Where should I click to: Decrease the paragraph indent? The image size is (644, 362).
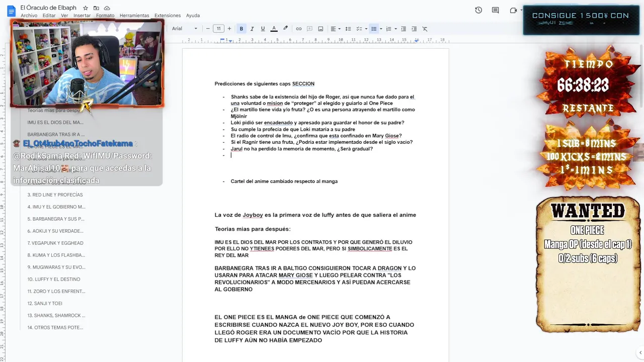[404, 29]
